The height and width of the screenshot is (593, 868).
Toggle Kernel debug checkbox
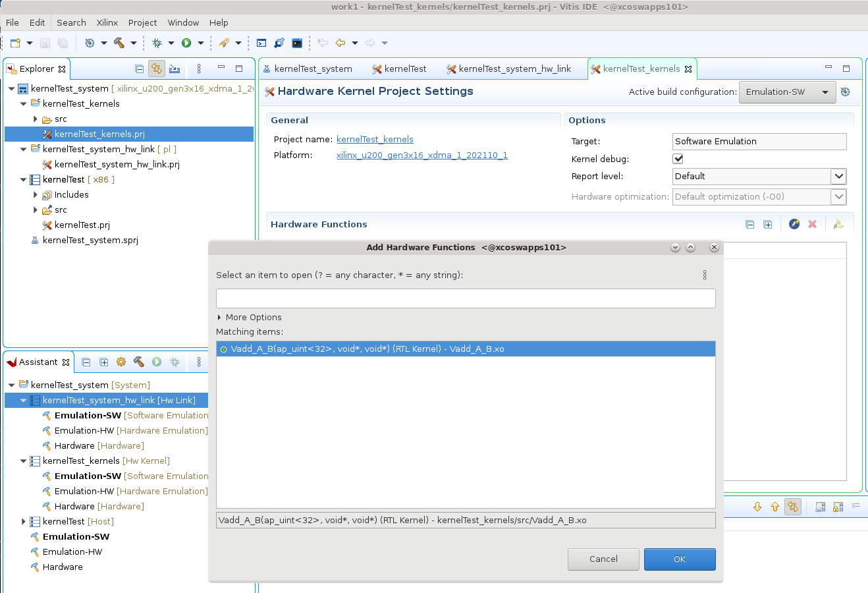678,159
